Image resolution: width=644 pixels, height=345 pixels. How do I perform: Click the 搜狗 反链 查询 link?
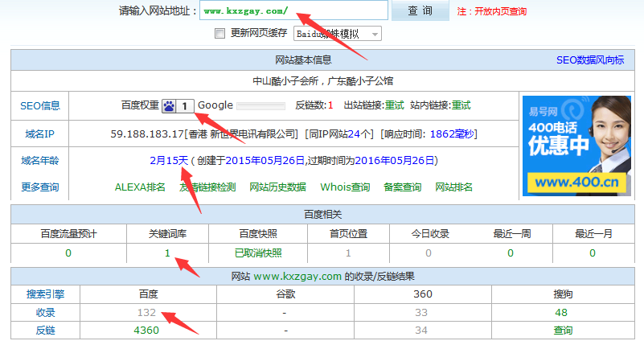[563, 331]
